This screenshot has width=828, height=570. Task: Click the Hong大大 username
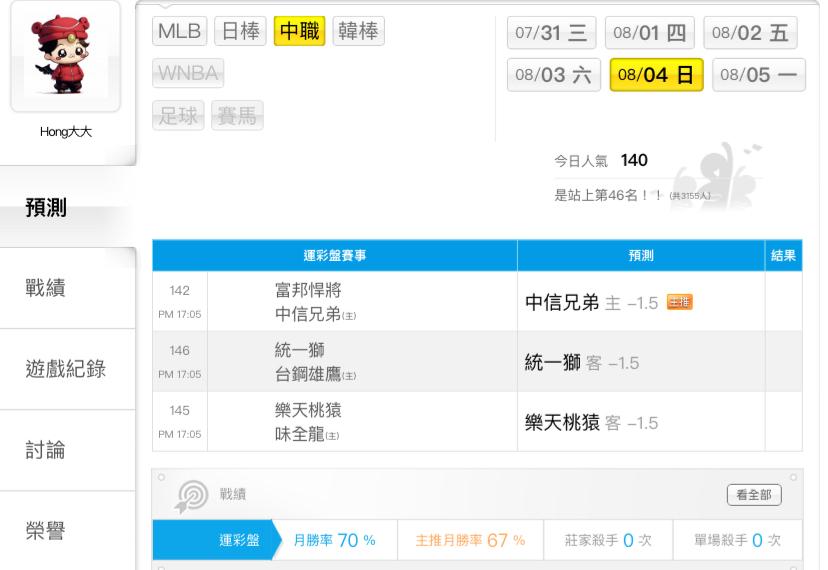(x=65, y=132)
